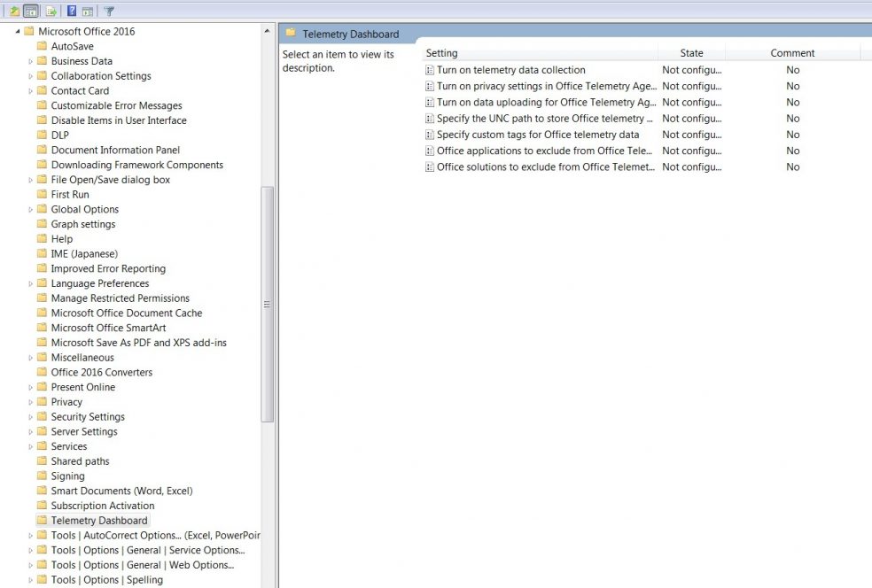Click the Export List toolbar icon
Image resolution: width=872 pixels, height=588 pixels.
tap(51, 12)
